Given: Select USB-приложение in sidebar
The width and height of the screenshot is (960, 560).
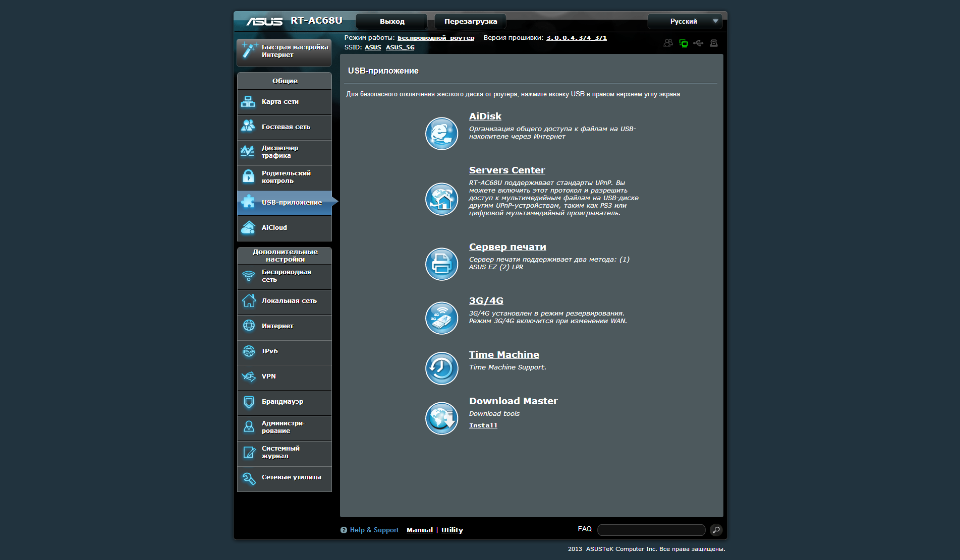Looking at the screenshot, I should click(285, 203).
